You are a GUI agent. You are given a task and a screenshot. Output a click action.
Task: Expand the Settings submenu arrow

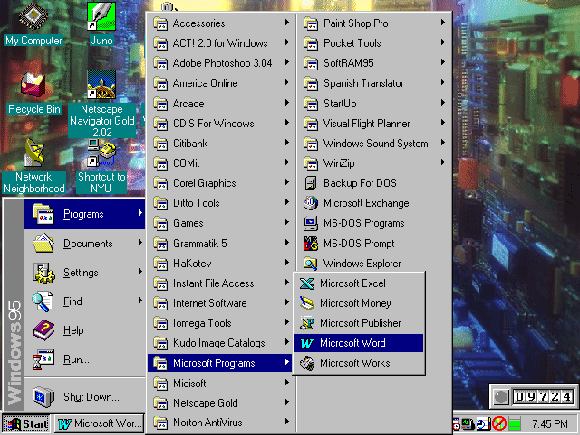point(140,272)
